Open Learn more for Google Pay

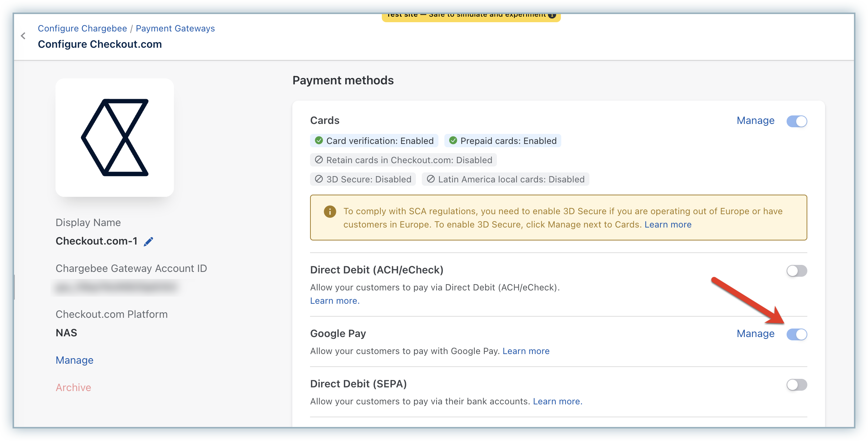tap(526, 351)
